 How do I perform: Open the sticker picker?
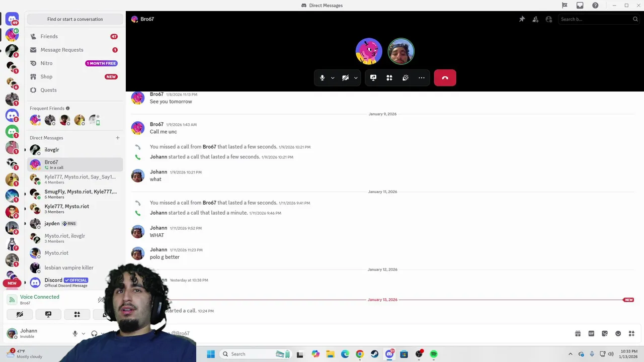(x=605, y=333)
